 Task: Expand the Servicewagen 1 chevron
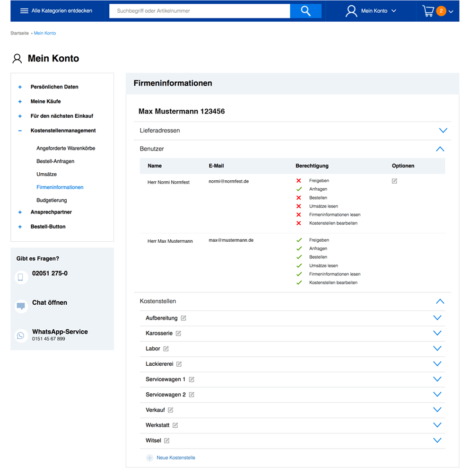point(437,379)
